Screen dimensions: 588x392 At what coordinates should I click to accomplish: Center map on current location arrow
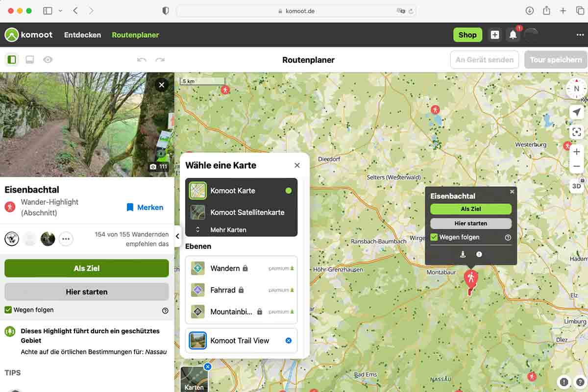(x=576, y=112)
